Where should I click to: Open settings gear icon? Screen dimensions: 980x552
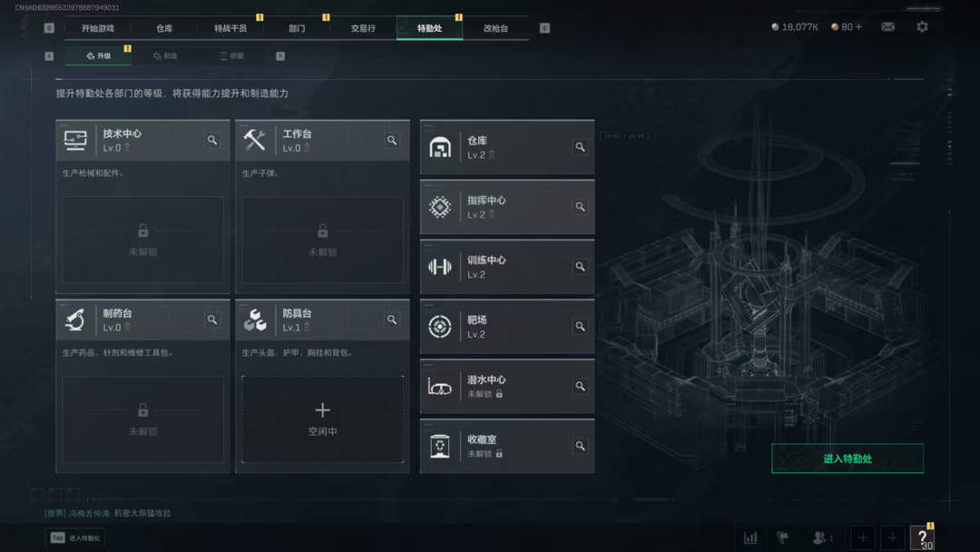(x=922, y=27)
